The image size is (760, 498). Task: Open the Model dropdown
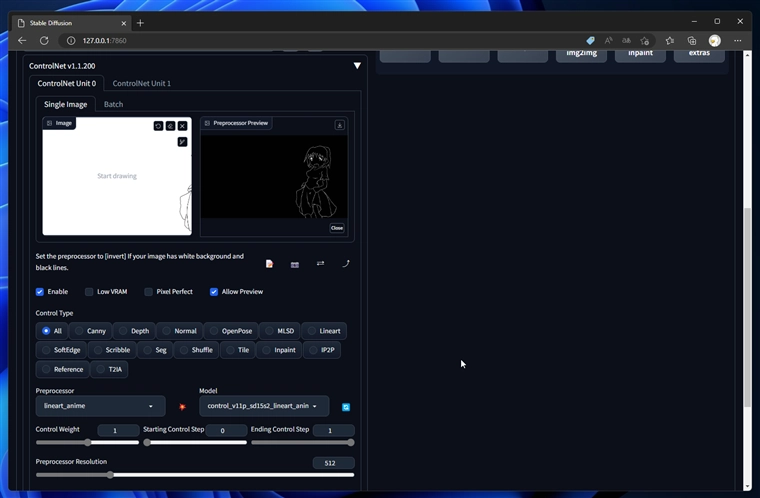(x=264, y=406)
